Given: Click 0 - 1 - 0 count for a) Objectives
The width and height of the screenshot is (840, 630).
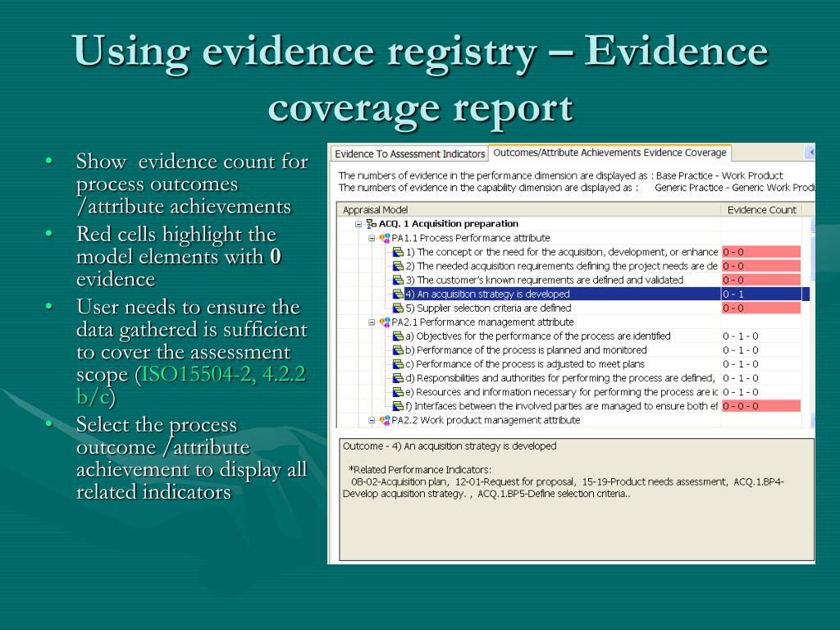Looking at the screenshot, I should coord(741,336).
